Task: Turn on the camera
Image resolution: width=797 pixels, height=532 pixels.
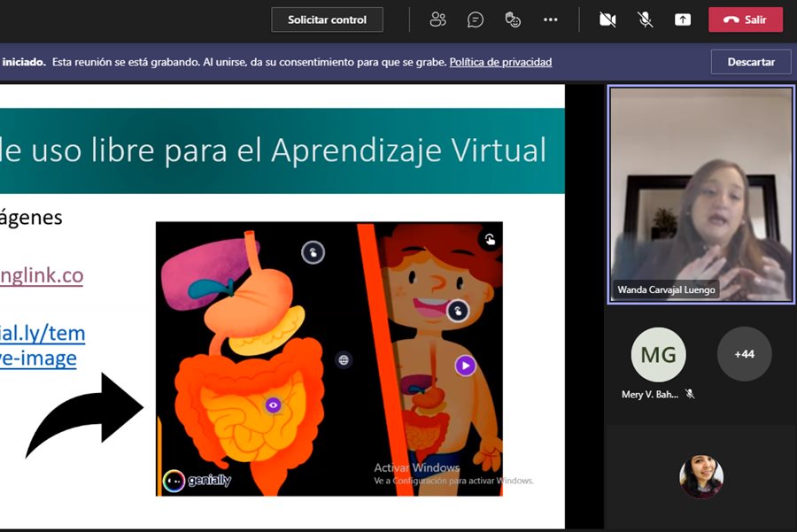Action: point(607,19)
